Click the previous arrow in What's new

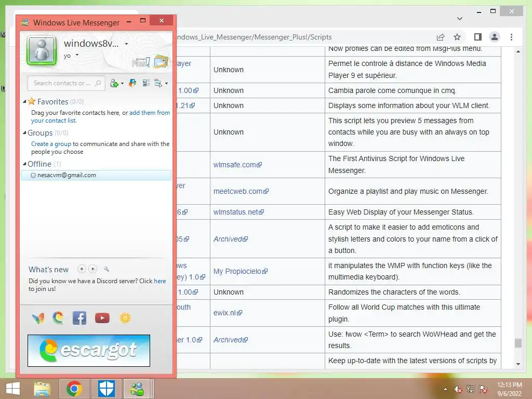click(x=82, y=269)
